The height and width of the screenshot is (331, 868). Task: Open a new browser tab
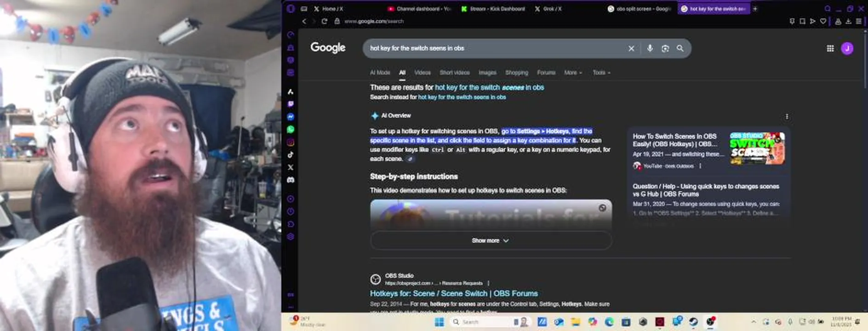pos(755,9)
